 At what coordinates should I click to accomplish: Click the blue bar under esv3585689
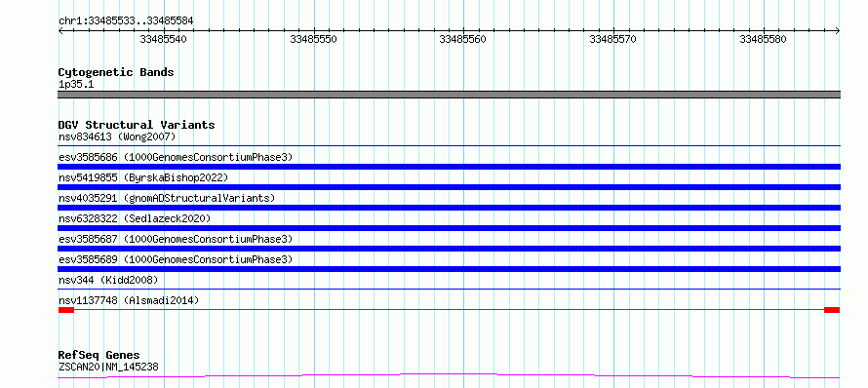coord(449,269)
